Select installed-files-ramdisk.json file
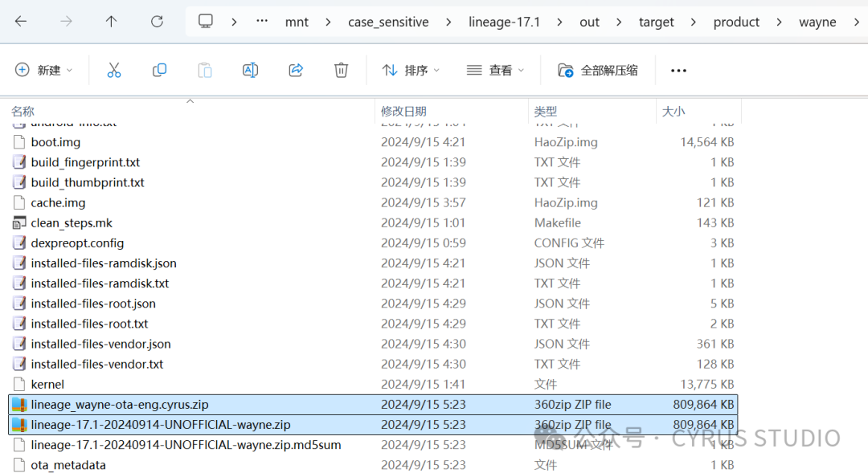Viewport: 868px width, 473px height. [104, 263]
